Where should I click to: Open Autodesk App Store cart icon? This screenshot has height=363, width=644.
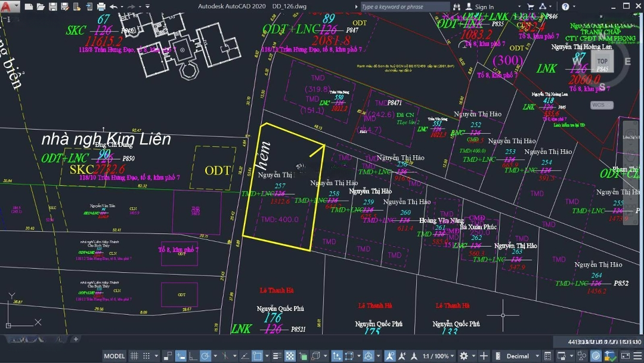(x=531, y=7)
